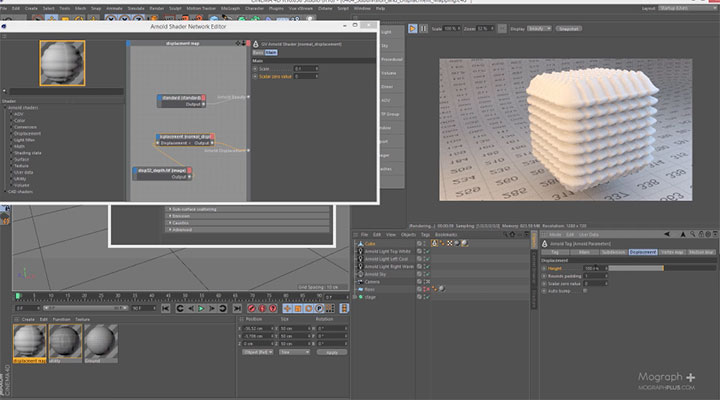Viewport: 720px width, 400px height.
Task: Toggle autokeying icon
Action: [262, 309]
